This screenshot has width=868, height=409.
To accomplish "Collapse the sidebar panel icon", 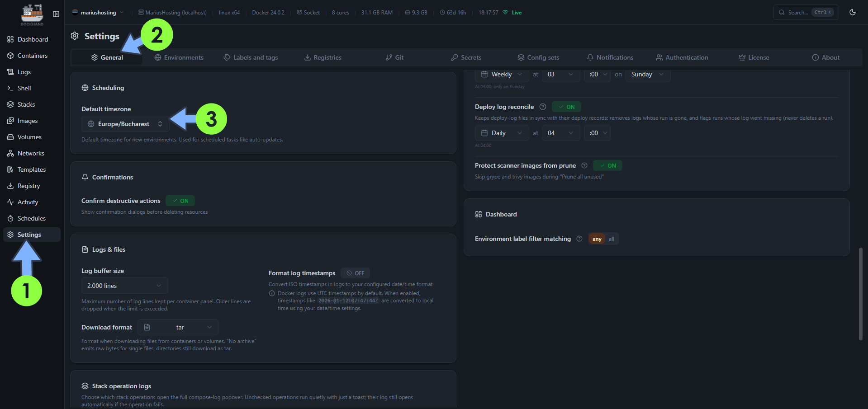I will 56,14.
